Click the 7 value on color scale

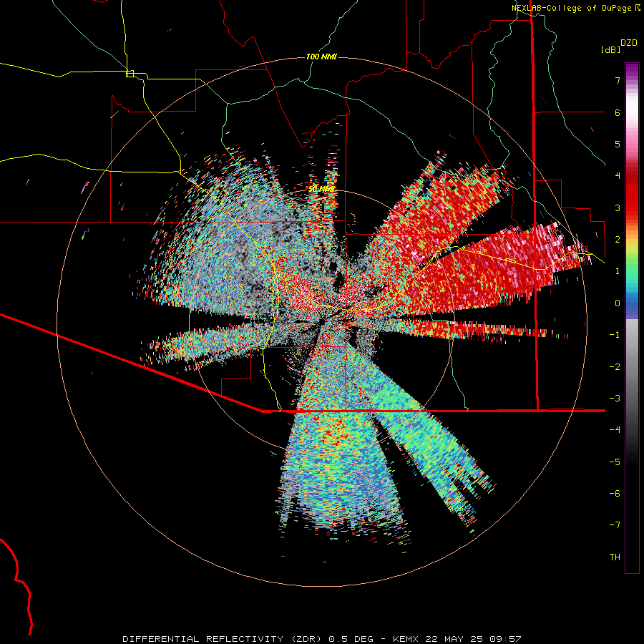[618, 80]
